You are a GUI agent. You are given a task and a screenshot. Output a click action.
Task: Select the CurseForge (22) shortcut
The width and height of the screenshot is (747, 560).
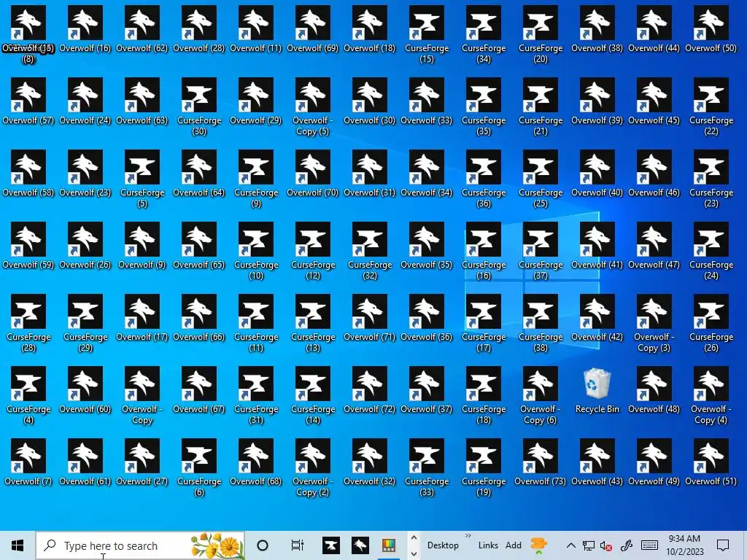(x=711, y=106)
